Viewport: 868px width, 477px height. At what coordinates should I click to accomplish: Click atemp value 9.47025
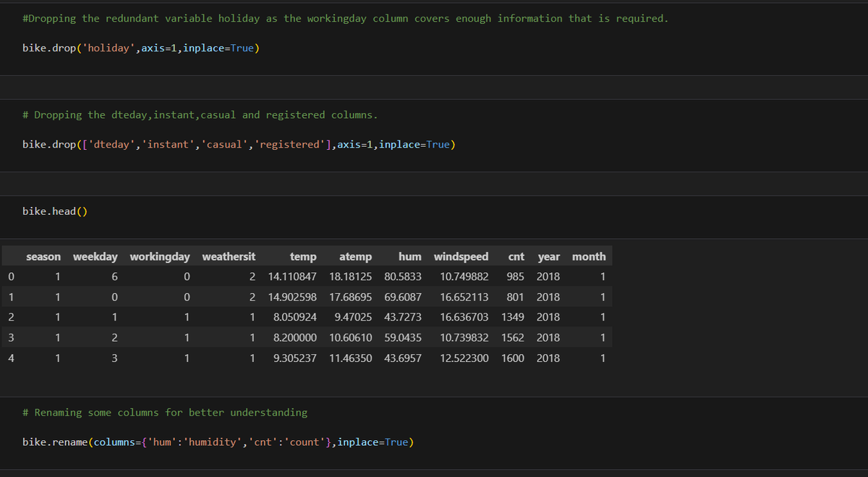pyautogui.click(x=354, y=317)
